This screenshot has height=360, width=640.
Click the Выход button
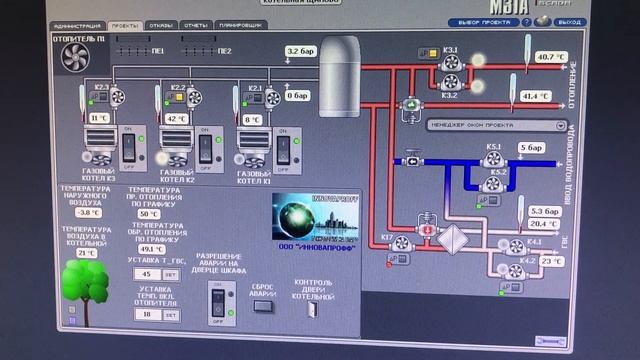coord(569,22)
